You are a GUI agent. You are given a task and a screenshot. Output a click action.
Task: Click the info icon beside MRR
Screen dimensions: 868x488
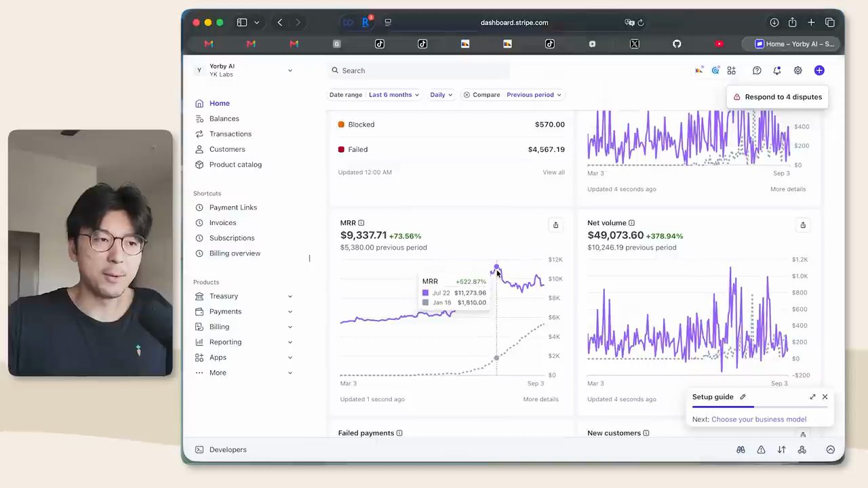click(361, 223)
